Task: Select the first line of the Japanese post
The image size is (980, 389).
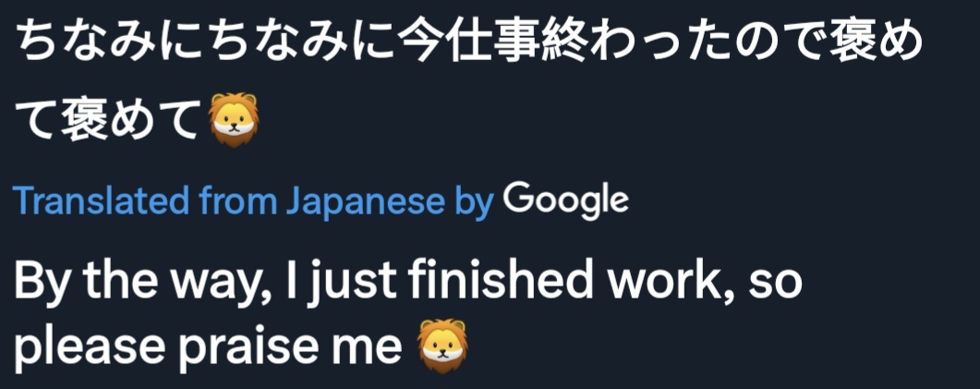Action: click(468, 43)
